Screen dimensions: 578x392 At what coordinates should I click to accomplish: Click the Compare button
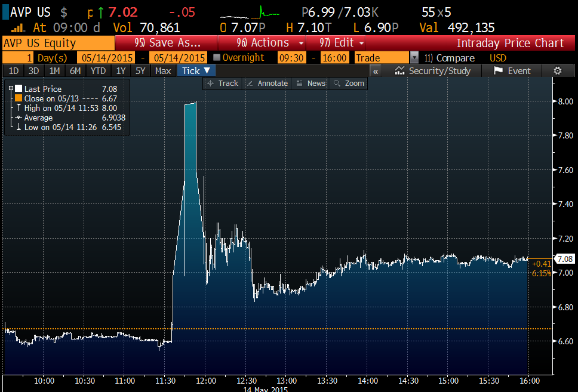(x=449, y=58)
